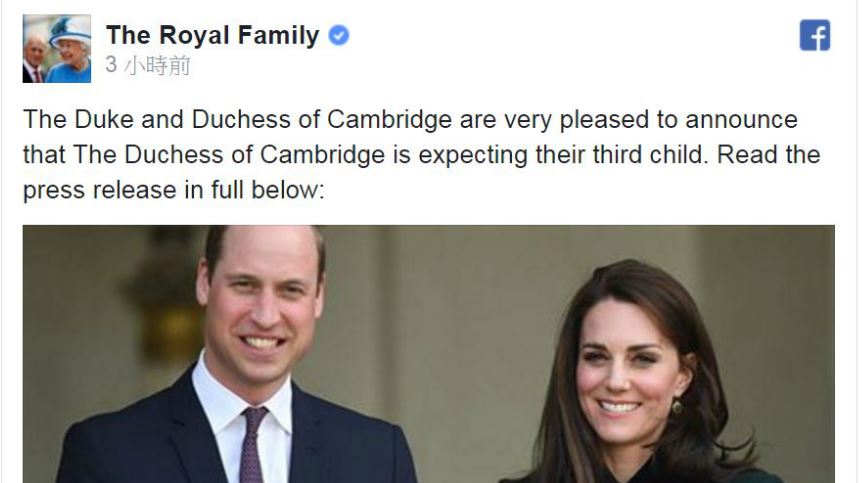
Task: Click the Queen's blue hat in the avatar
Action: (x=70, y=32)
